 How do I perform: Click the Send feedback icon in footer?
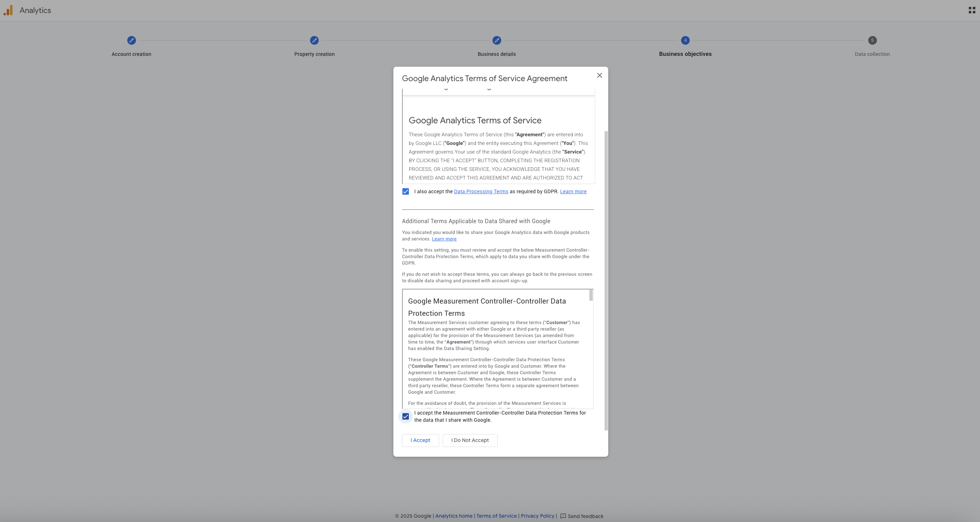pos(563,516)
